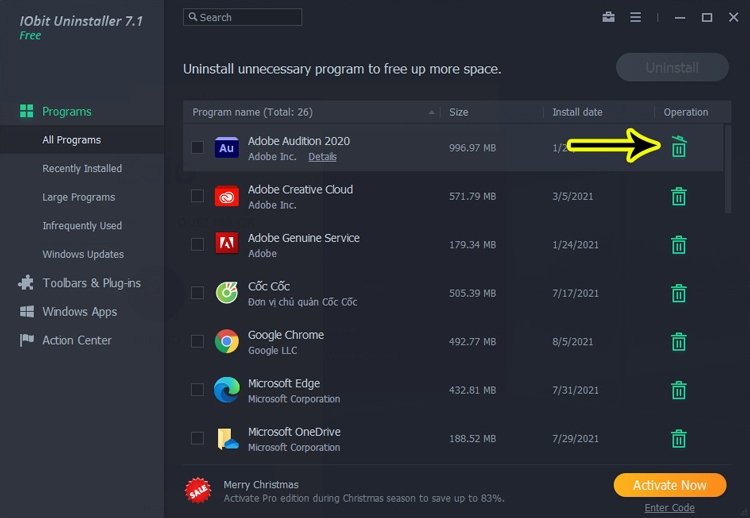Click the Action Center flag icon

click(x=27, y=340)
